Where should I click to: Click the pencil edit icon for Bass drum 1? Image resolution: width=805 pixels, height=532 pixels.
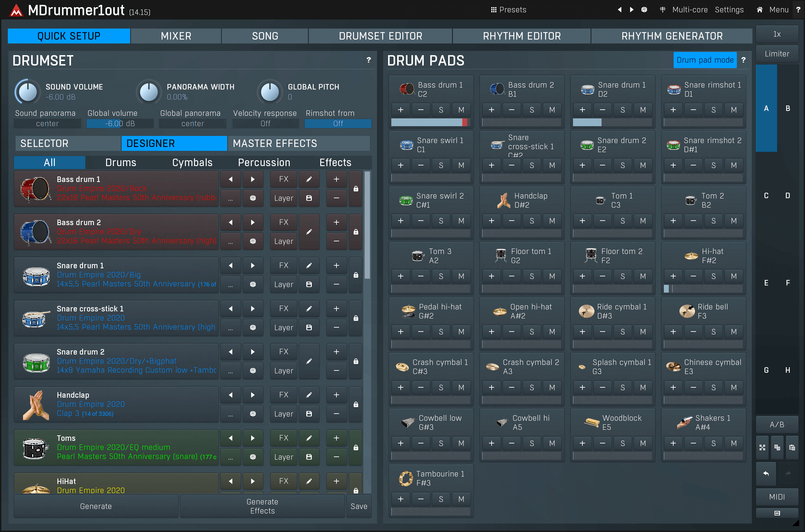(x=309, y=179)
